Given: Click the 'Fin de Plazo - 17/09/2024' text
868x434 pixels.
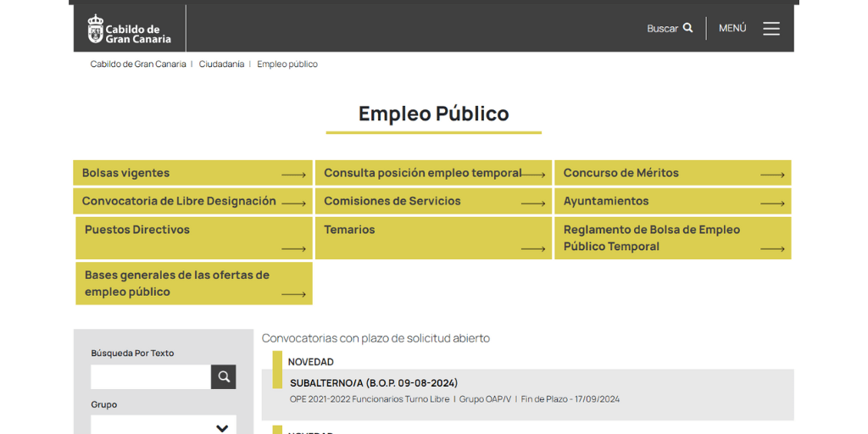Looking at the screenshot, I should [570, 399].
